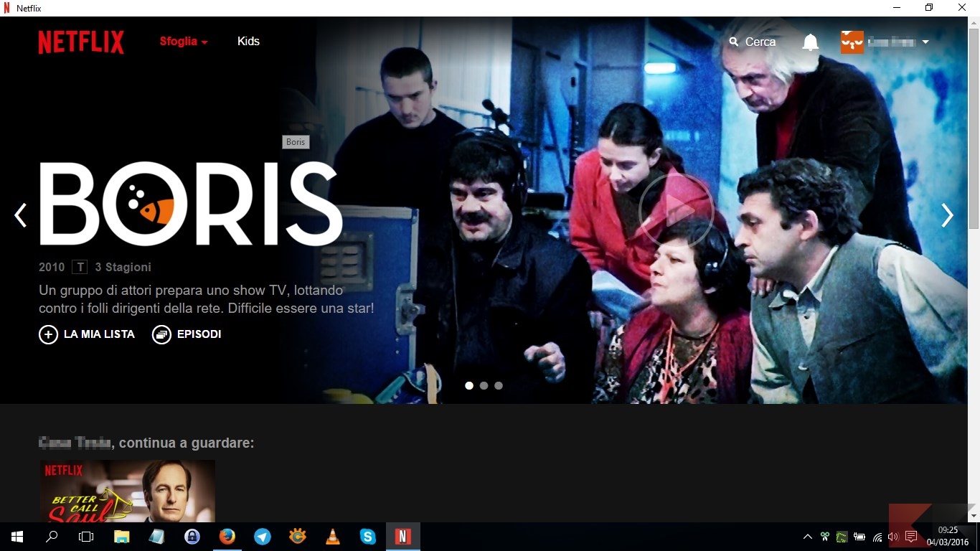980x551 pixels.
Task: Click the T maturity rating badge
Action: point(80,267)
